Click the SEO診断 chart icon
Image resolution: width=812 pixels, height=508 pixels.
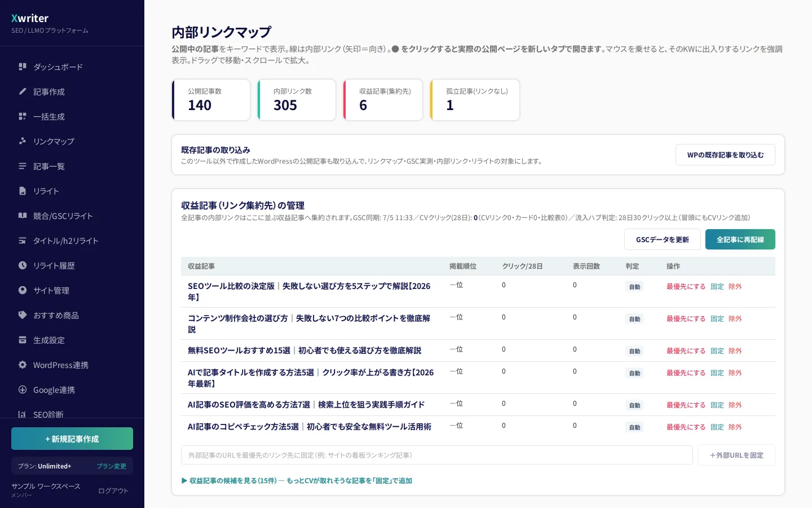pyautogui.click(x=23, y=414)
